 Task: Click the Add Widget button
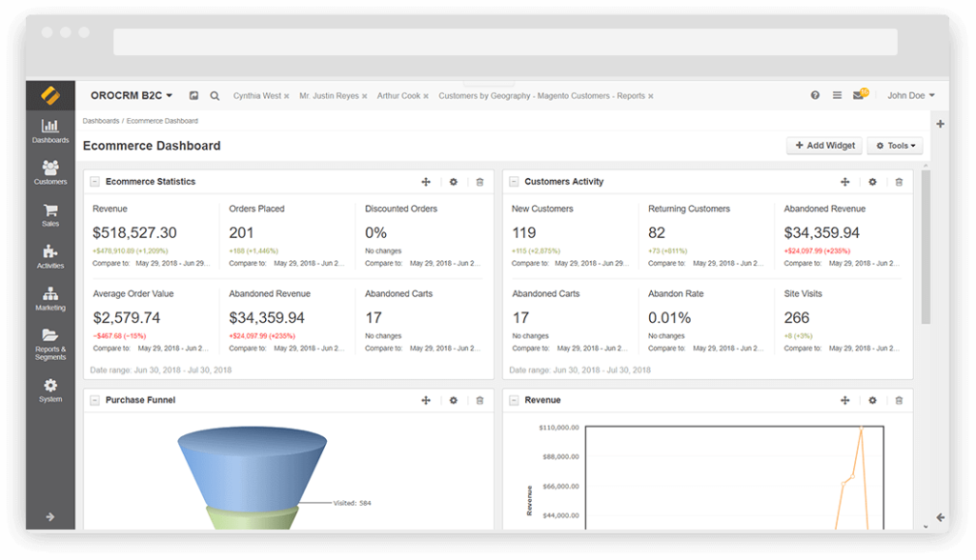click(823, 145)
